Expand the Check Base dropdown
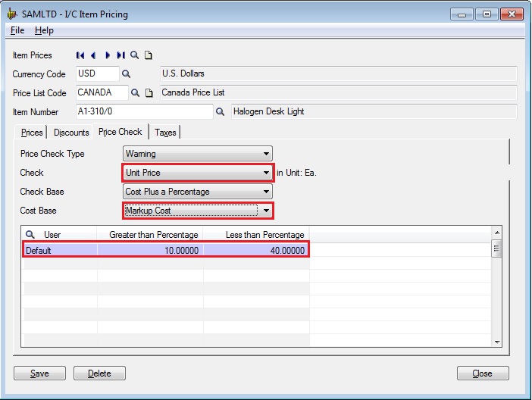532x400 pixels. click(266, 192)
